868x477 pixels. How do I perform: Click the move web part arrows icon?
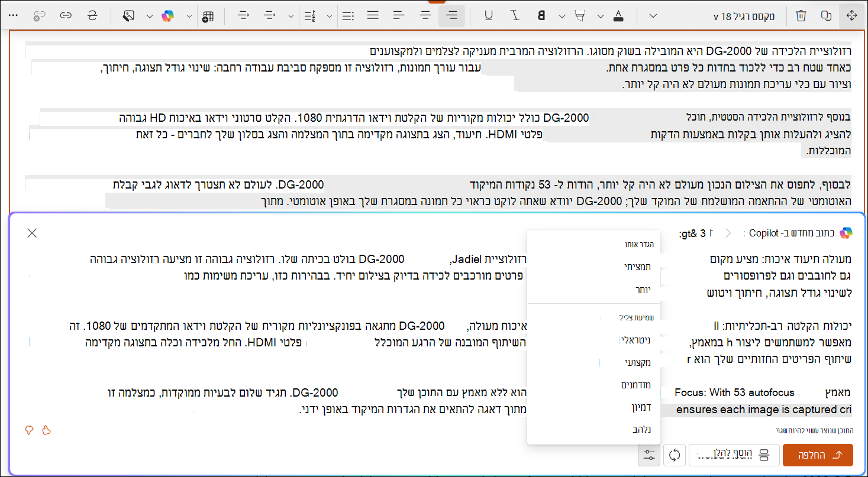click(852, 16)
